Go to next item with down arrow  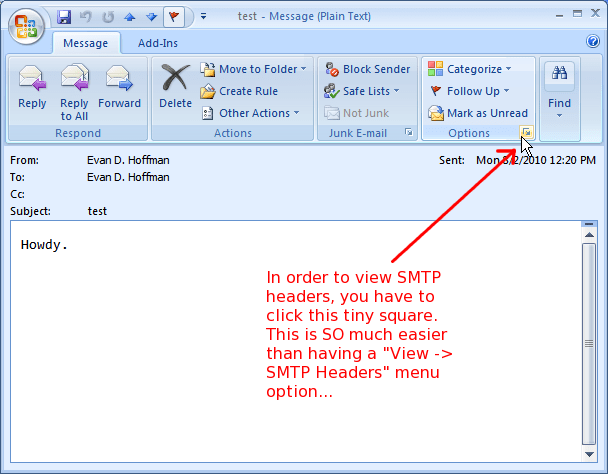[149, 17]
